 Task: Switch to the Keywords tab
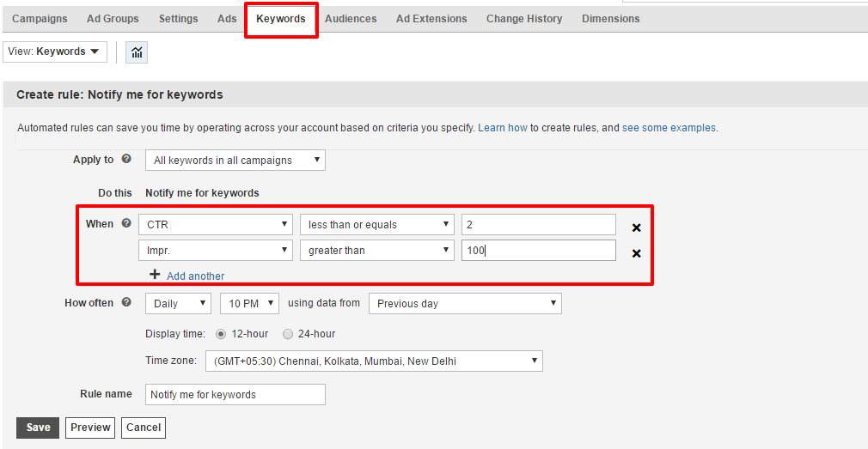tap(281, 19)
